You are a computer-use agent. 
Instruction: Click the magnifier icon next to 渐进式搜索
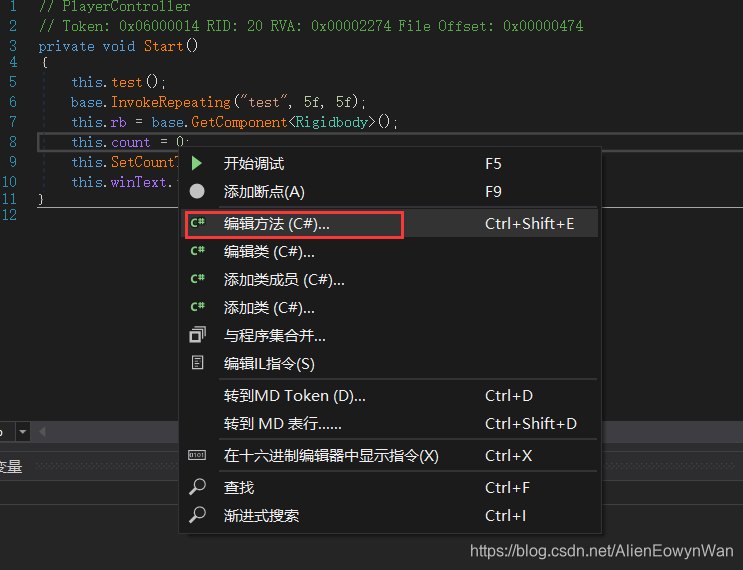tap(197, 515)
